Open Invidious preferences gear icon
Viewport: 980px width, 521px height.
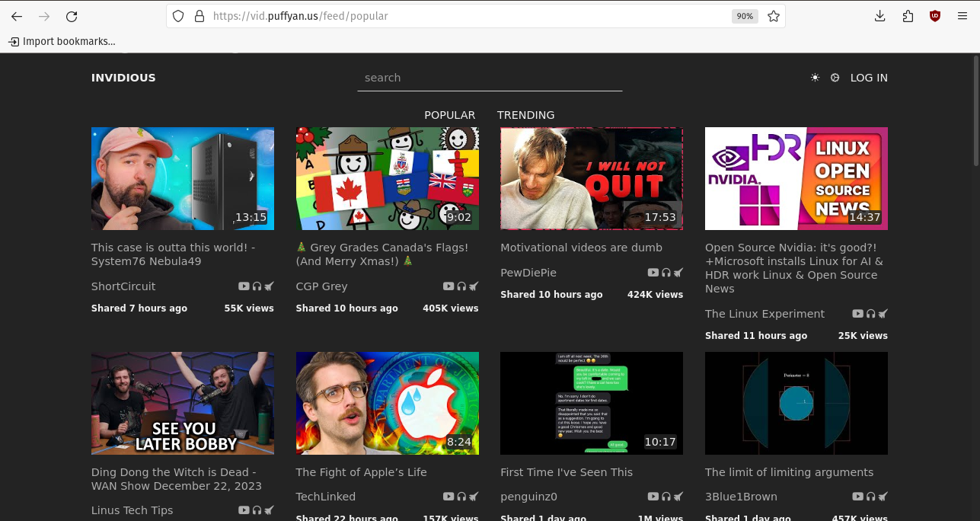[835, 78]
